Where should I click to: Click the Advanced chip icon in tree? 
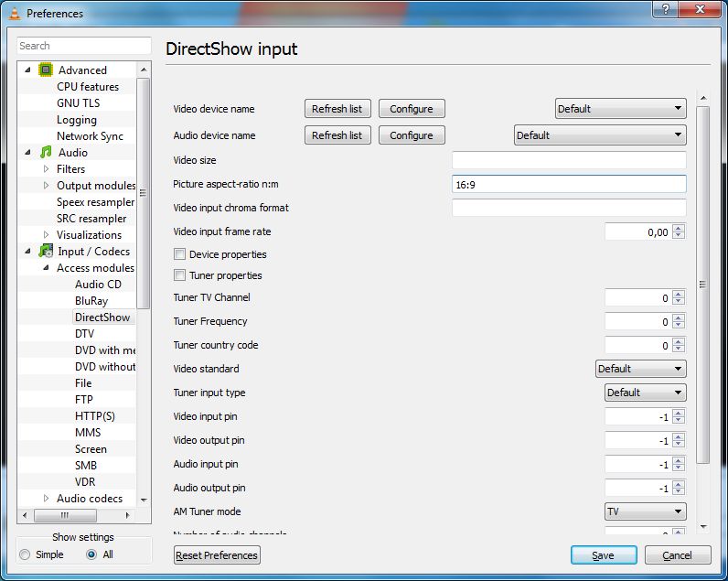(45, 70)
